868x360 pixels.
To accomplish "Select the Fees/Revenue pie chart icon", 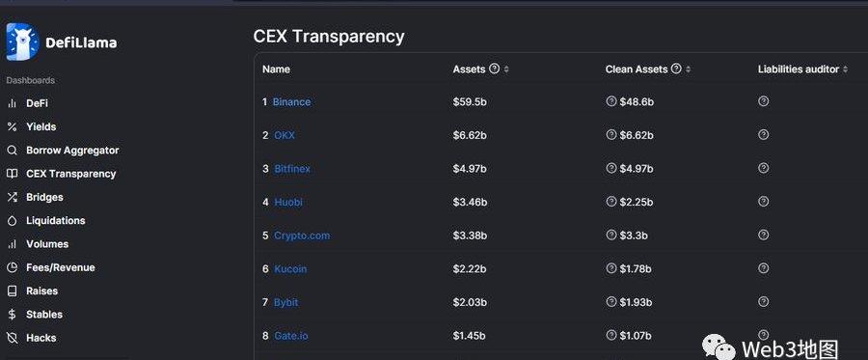I will (13, 267).
